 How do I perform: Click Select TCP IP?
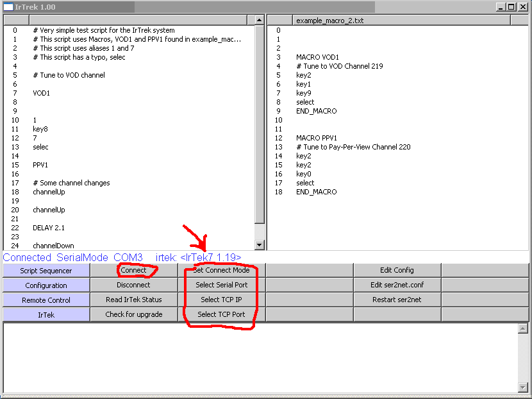tap(222, 300)
